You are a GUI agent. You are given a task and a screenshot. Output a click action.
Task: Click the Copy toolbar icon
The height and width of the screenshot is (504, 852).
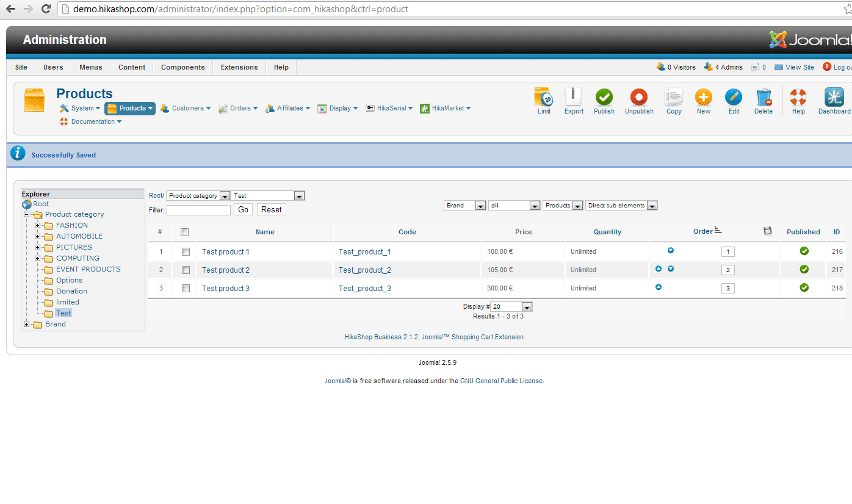pos(674,98)
